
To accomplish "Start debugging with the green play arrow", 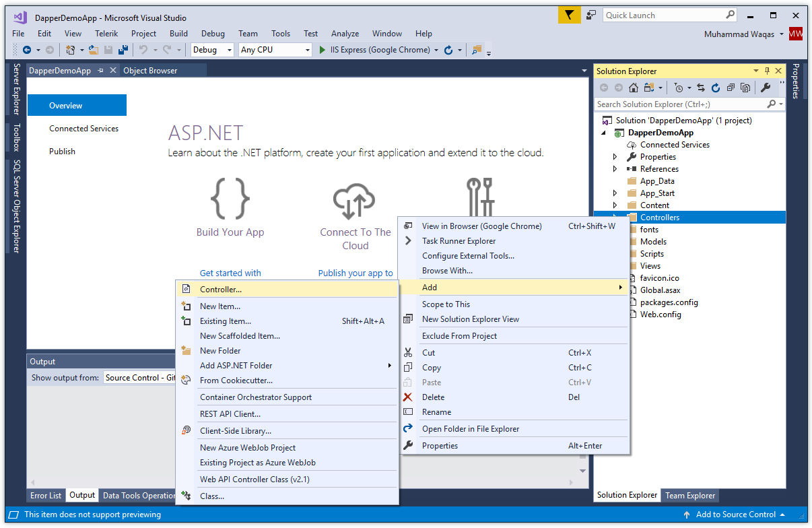I will tap(323, 50).
